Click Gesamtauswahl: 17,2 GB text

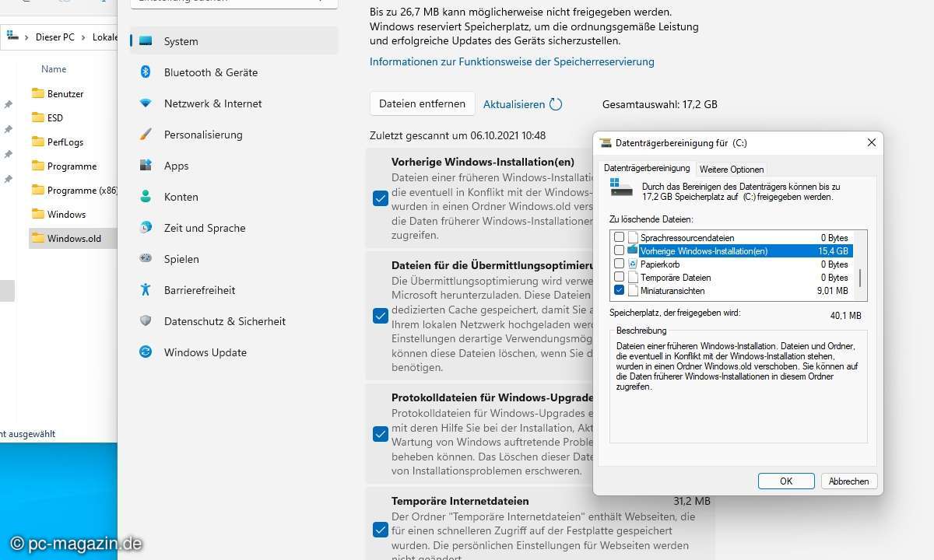660,104
